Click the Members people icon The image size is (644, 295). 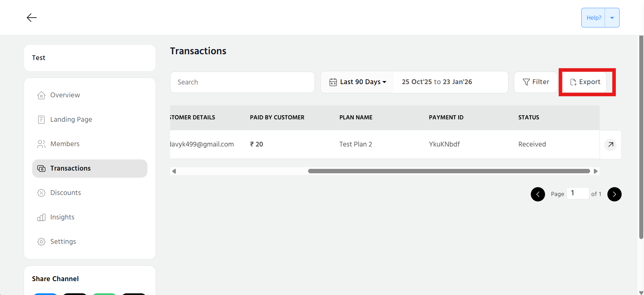point(41,144)
